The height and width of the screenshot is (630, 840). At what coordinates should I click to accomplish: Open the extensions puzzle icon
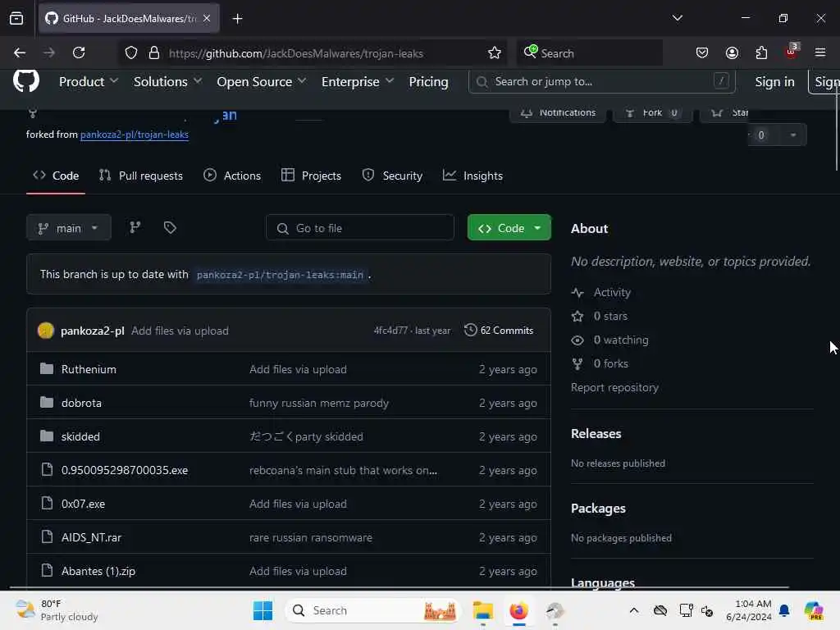tap(761, 52)
